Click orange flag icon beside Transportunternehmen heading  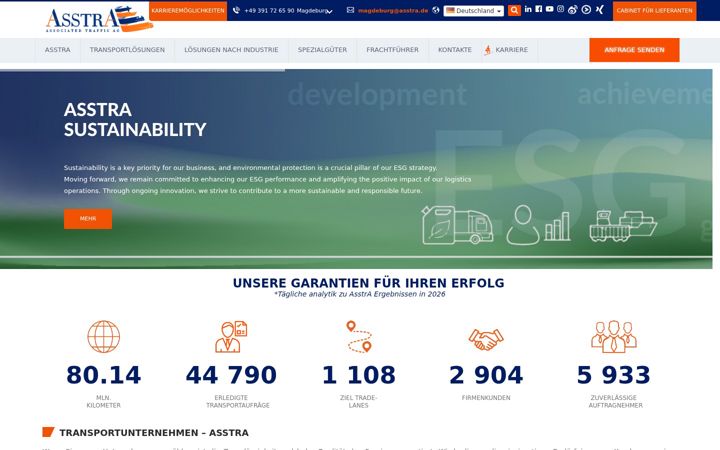point(48,432)
